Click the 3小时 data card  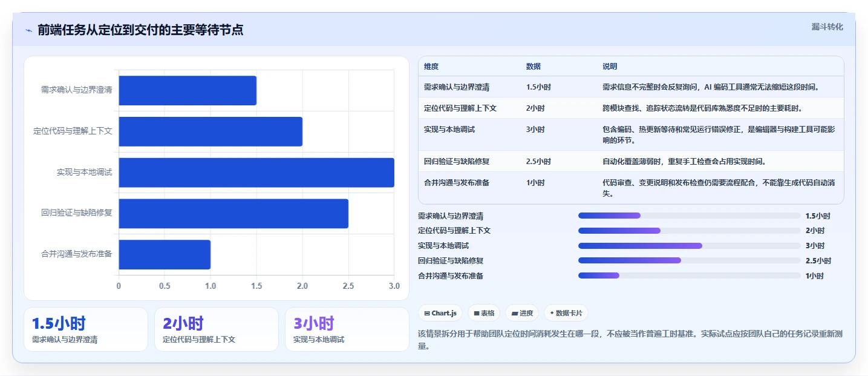click(x=347, y=329)
